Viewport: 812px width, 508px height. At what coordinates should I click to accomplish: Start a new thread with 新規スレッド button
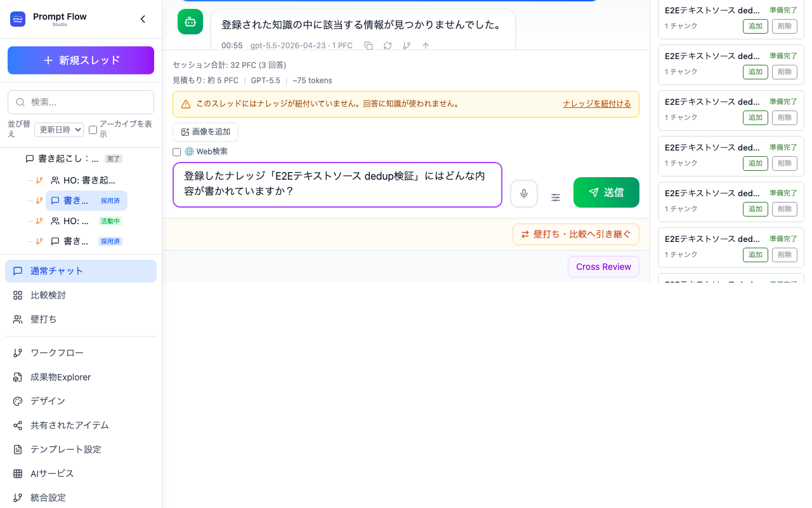click(81, 60)
